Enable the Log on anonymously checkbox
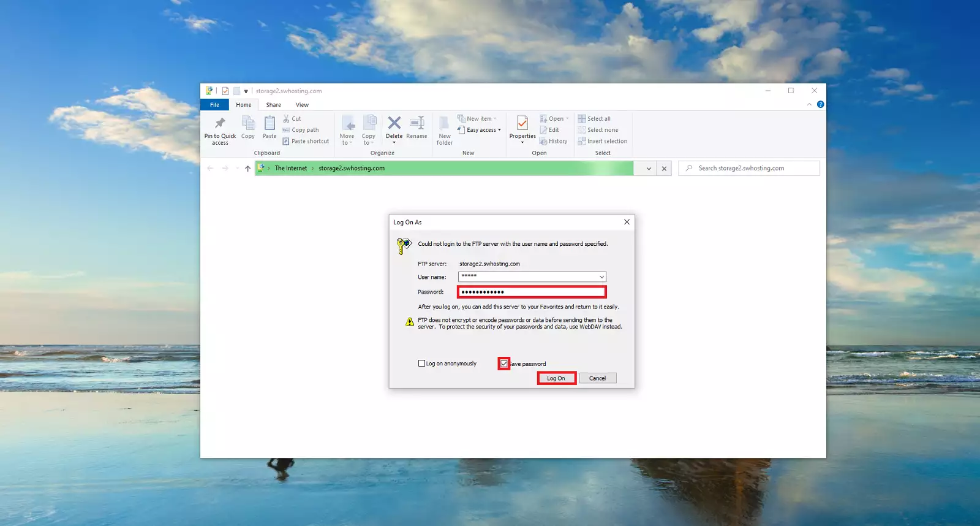 [x=421, y=364]
